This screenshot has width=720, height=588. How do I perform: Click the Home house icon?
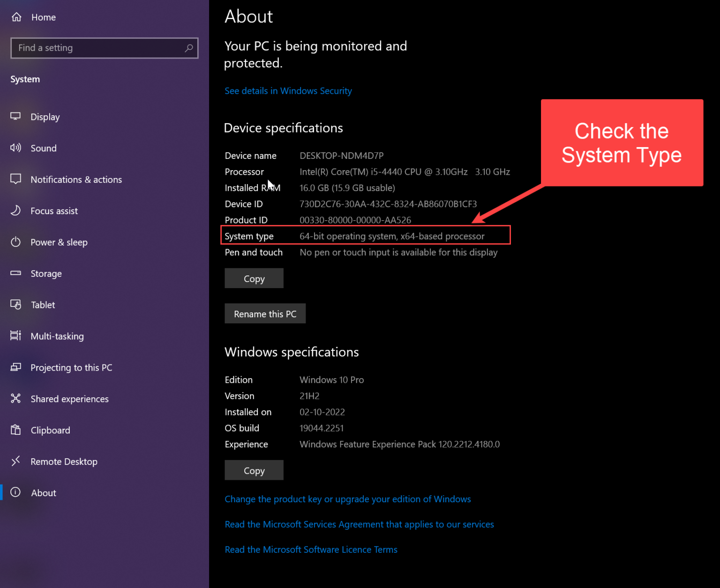pyautogui.click(x=16, y=17)
